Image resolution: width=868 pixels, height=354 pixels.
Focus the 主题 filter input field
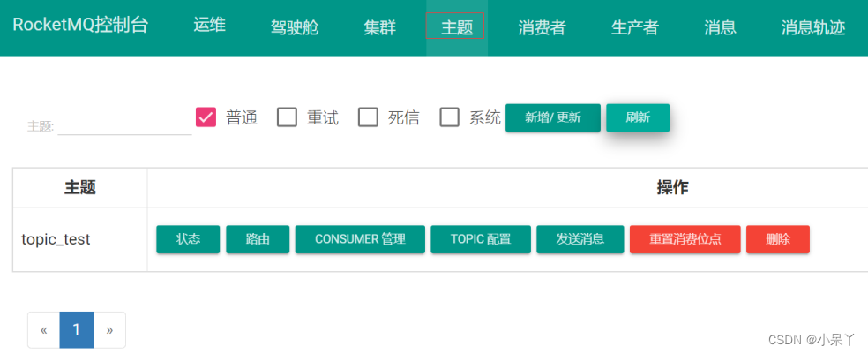coord(124,125)
